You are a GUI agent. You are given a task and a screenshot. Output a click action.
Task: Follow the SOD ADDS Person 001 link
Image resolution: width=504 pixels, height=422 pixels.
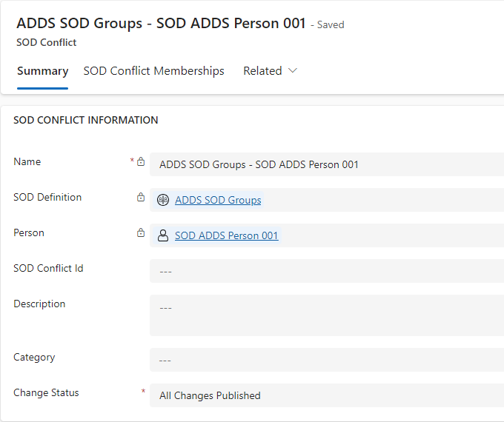point(226,235)
